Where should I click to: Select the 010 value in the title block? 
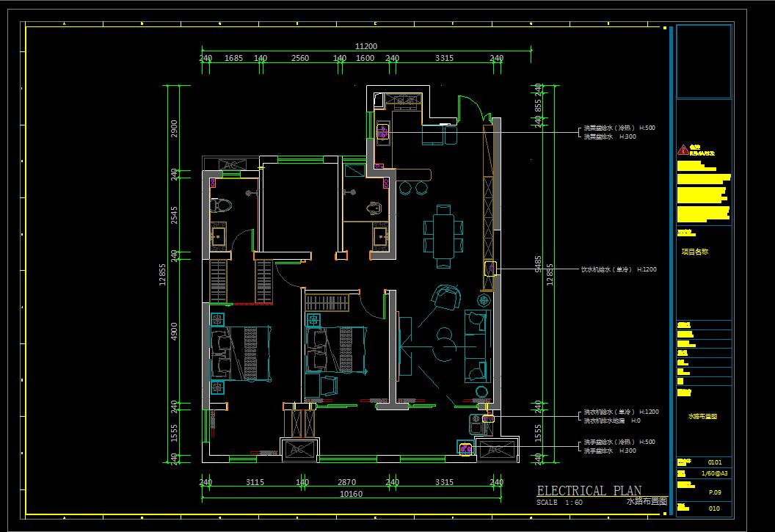(x=714, y=509)
